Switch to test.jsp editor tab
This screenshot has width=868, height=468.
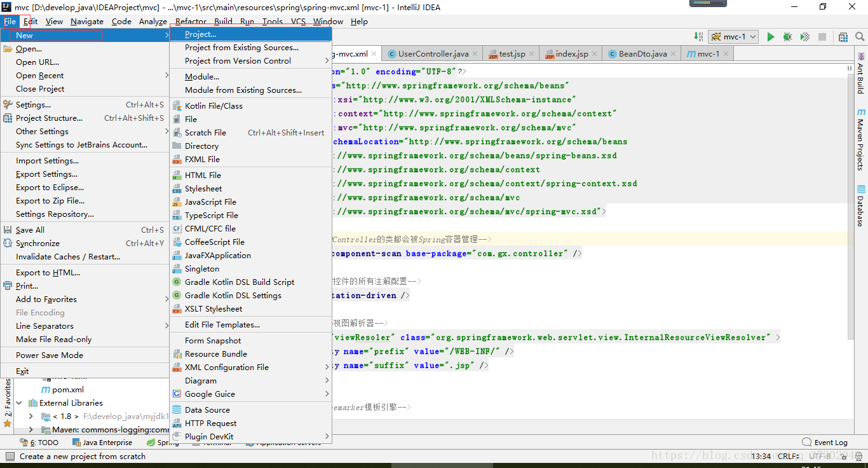click(512, 54)
